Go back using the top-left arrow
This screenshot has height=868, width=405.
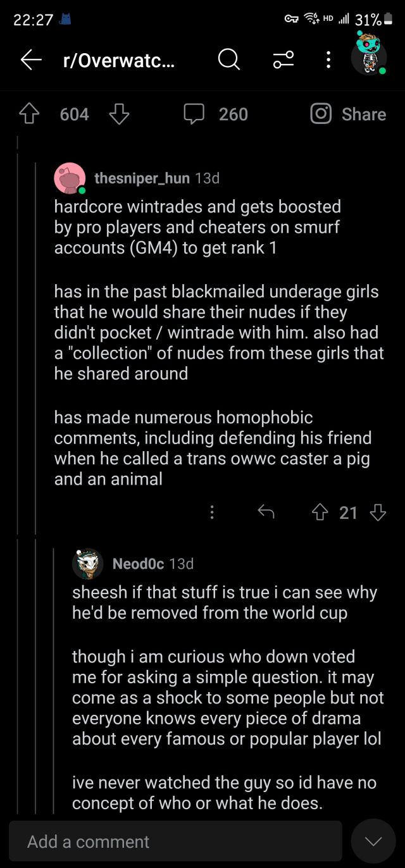point(31,60)
